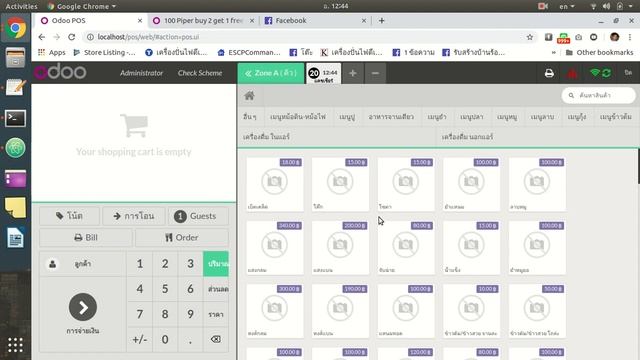Close the Odoo POS browser tab
This screenshot has height=360, width=640.
coord(140,20)
